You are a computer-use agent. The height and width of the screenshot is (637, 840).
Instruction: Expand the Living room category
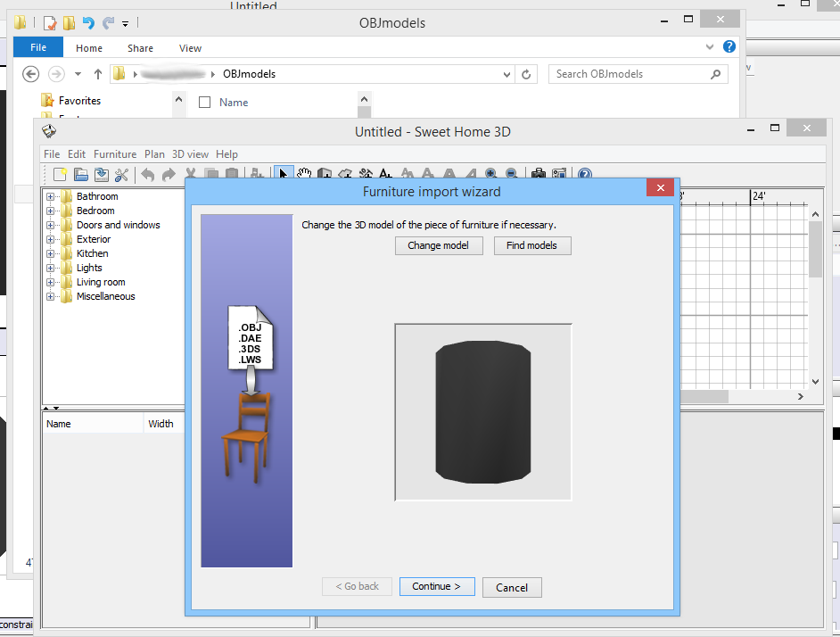[51, 282]
